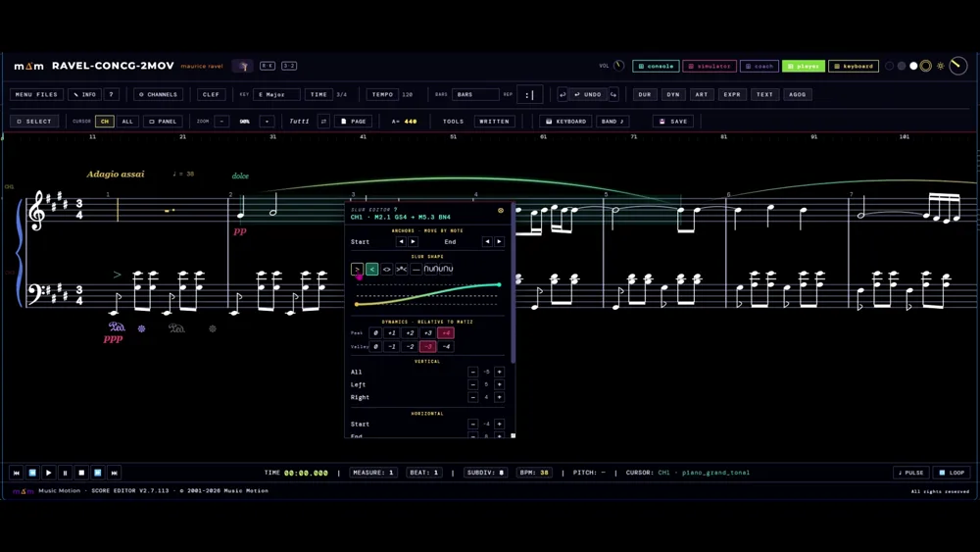This screenshot has width=980, height=552.
Task: Click the slur curve right end handle
Action: pos(499,284)
